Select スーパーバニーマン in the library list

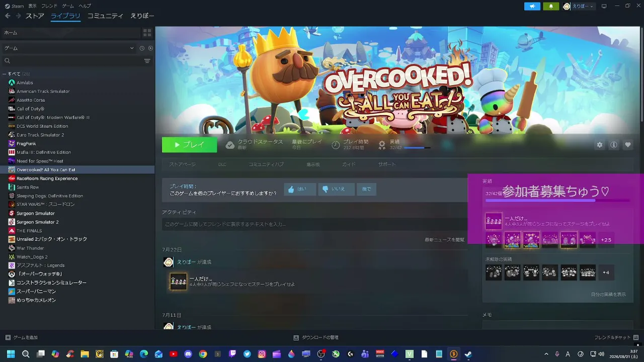[x=36, y=292]
